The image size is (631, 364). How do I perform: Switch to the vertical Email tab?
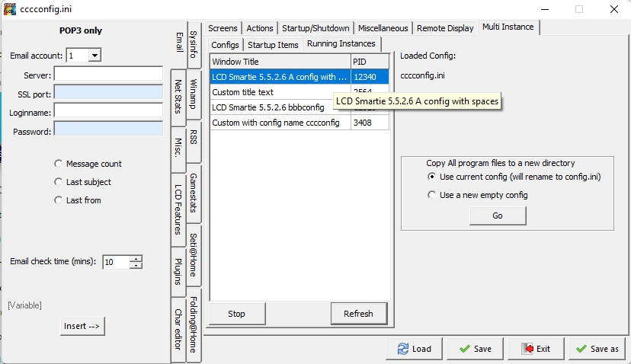179,43
